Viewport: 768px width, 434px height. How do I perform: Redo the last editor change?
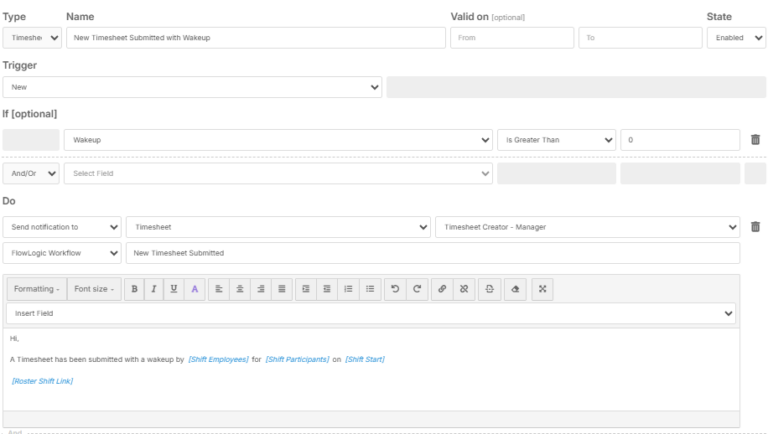pos(416,289)
